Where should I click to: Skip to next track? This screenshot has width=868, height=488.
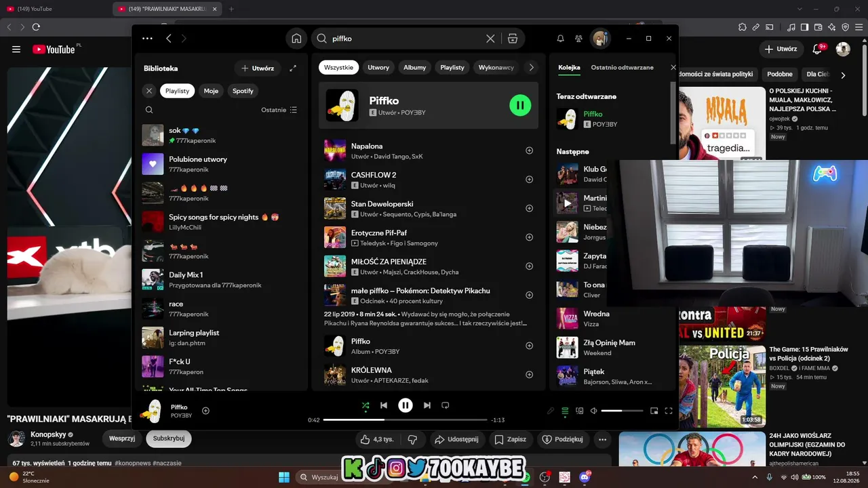pos(427,405)
